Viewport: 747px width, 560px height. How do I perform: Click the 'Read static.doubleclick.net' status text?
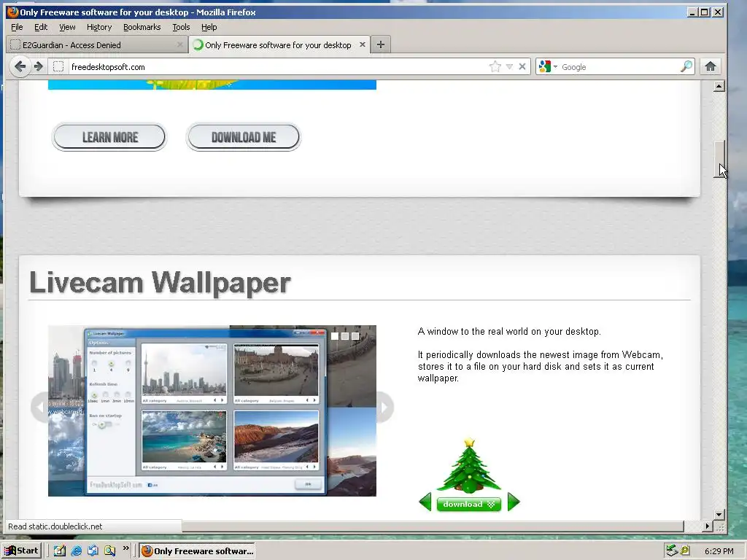(x=55, y=526)
